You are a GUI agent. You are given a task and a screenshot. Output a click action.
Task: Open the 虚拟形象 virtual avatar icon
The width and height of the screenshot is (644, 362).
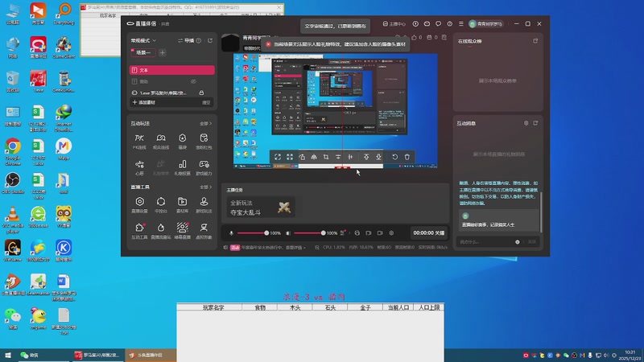(x=204, y=231)
